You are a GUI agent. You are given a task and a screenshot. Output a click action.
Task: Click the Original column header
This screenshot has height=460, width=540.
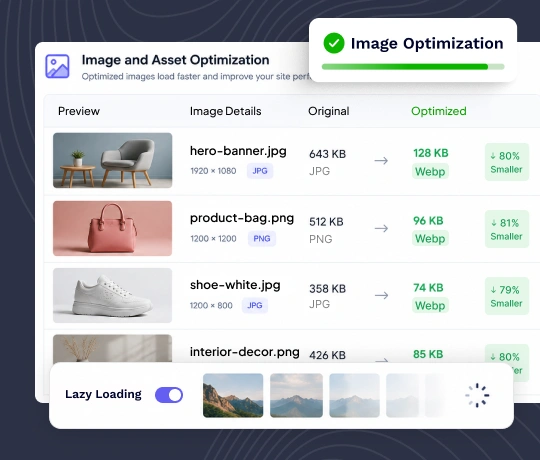[329, 111]
